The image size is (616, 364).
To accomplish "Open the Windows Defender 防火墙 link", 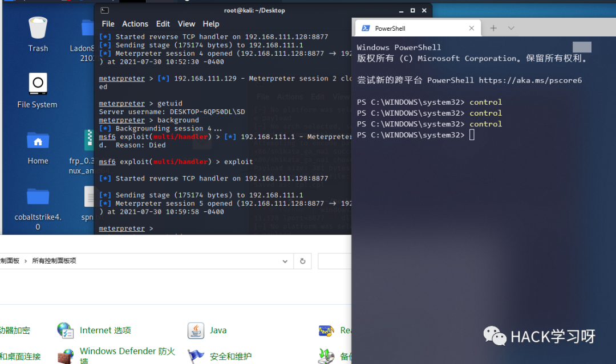I will 127,356.
